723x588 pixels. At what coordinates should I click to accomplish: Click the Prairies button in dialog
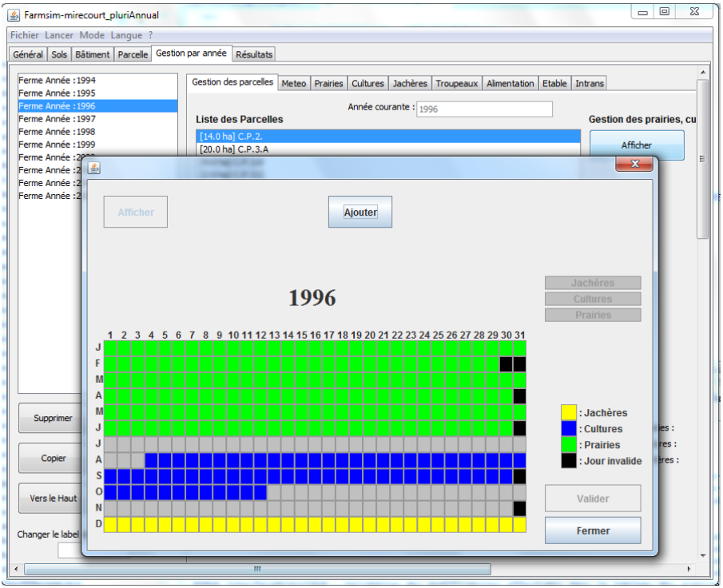[593, 315]
